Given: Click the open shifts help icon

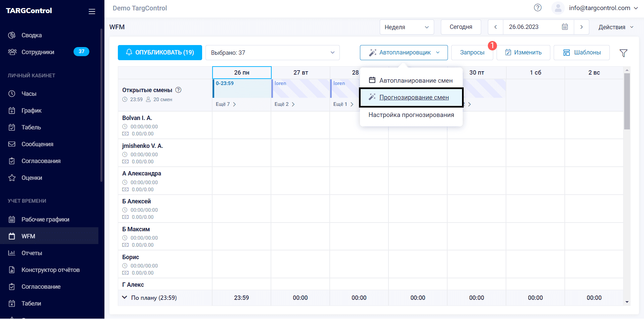Looking at the screenshot, I should click(178, 90).
